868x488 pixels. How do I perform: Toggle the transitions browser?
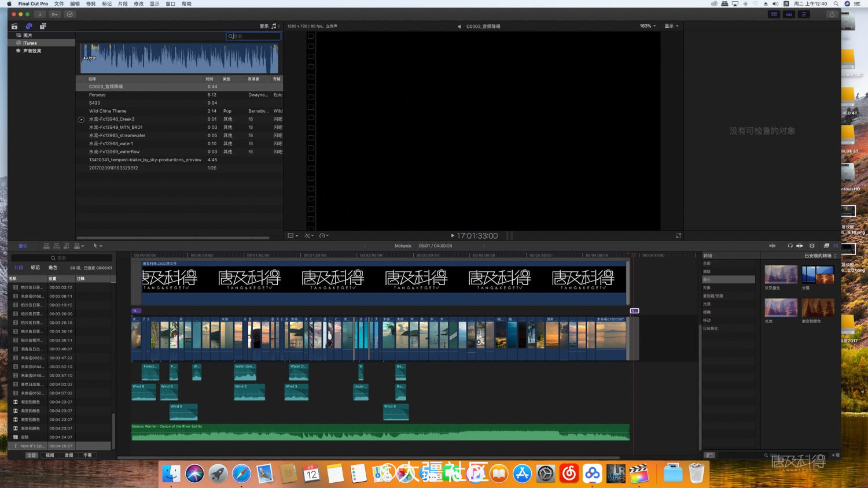click(x=836, y=246)
